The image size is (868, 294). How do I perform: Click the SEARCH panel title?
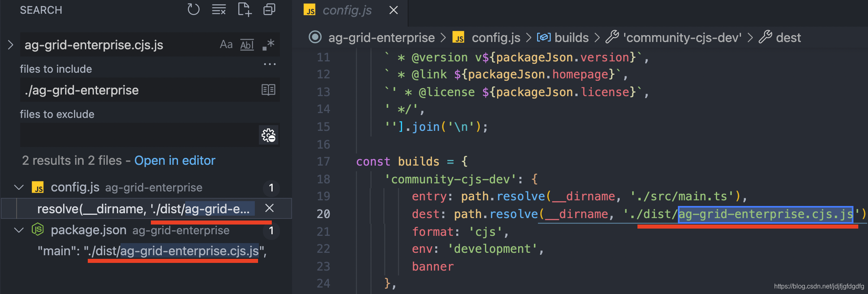pos(41,10)
